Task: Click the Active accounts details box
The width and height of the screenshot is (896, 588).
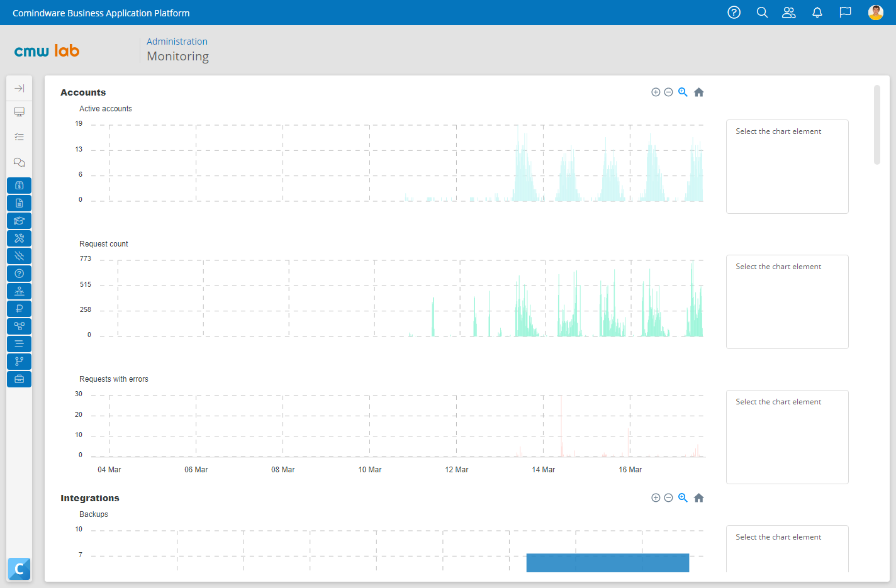Action: pos(787,167)
